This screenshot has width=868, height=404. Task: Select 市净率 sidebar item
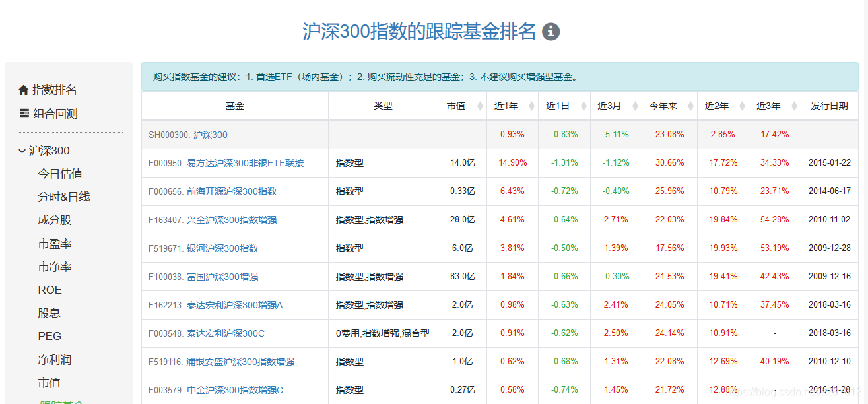tap(55, 267)
